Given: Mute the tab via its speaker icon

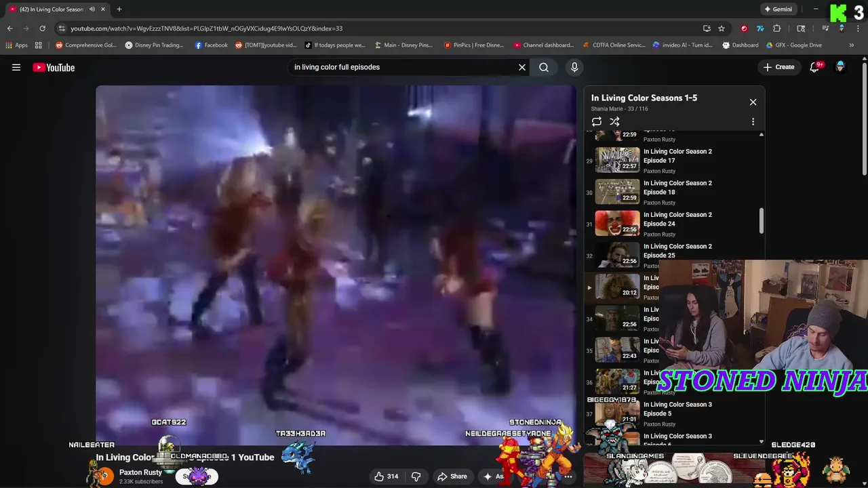Looking at the screenshot, I should coord(92,9).
